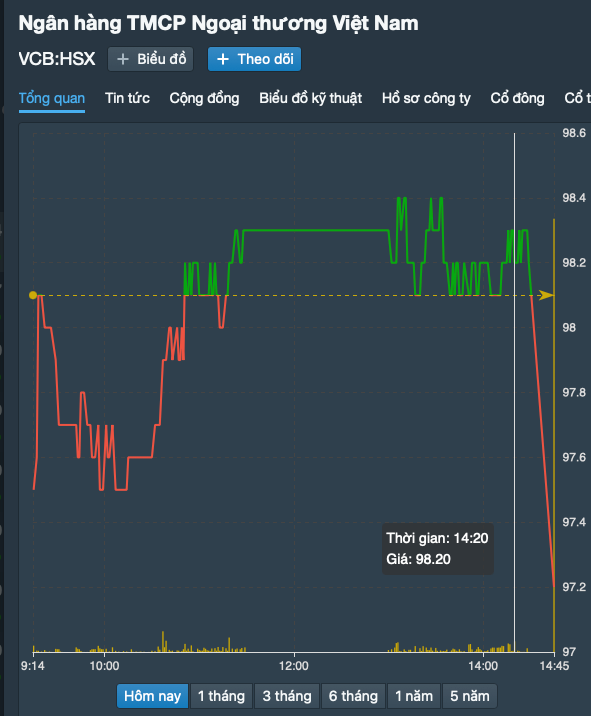
Task: Click the 97.8 price axis label
Action: click(574, 392)
